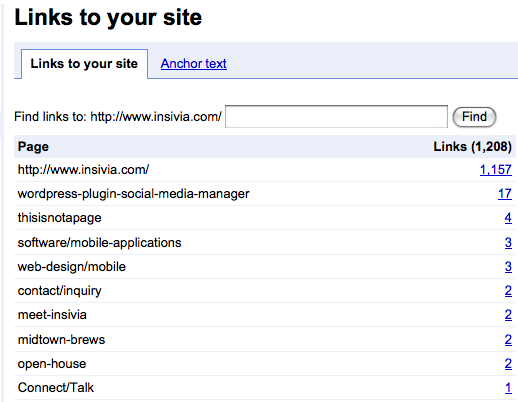Open the 2 links for midtown-brews
Viewport: 518px width, 402px height.
(508, 340)
